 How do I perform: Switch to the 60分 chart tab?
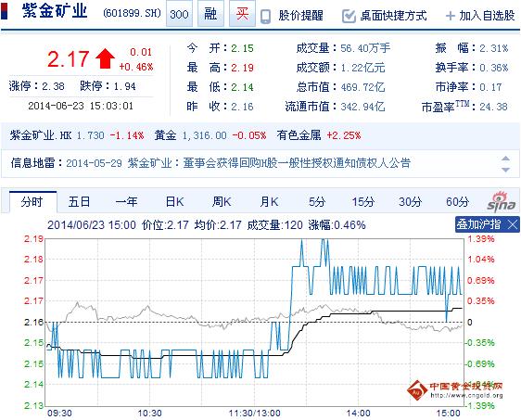(x=458, y=202)
